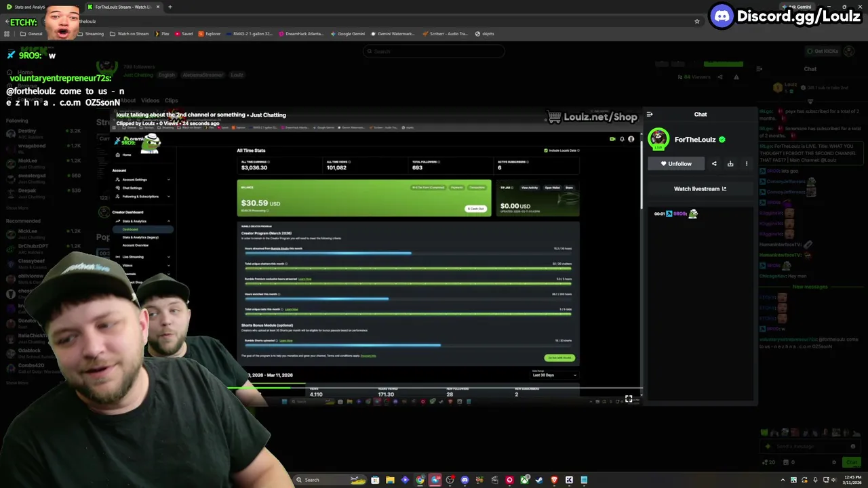Click the green camera go-live icon
The height and width of the screenshot is (488, 868).
pos(612,140)
